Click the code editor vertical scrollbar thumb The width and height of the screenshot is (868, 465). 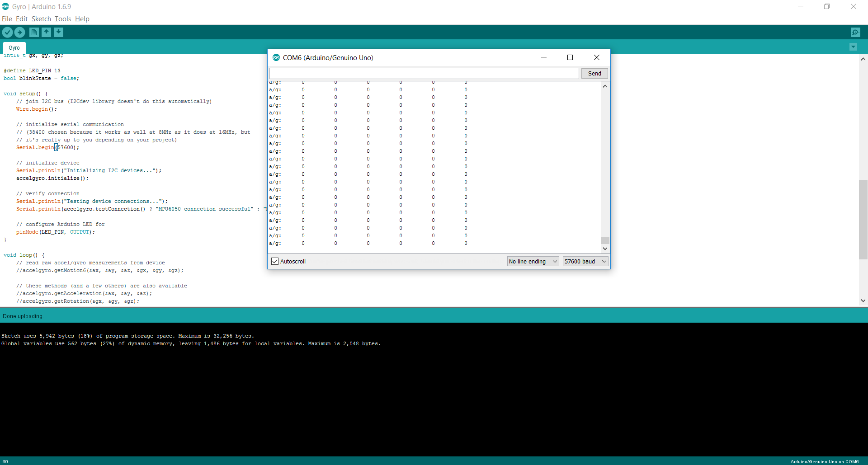[863, 219]
